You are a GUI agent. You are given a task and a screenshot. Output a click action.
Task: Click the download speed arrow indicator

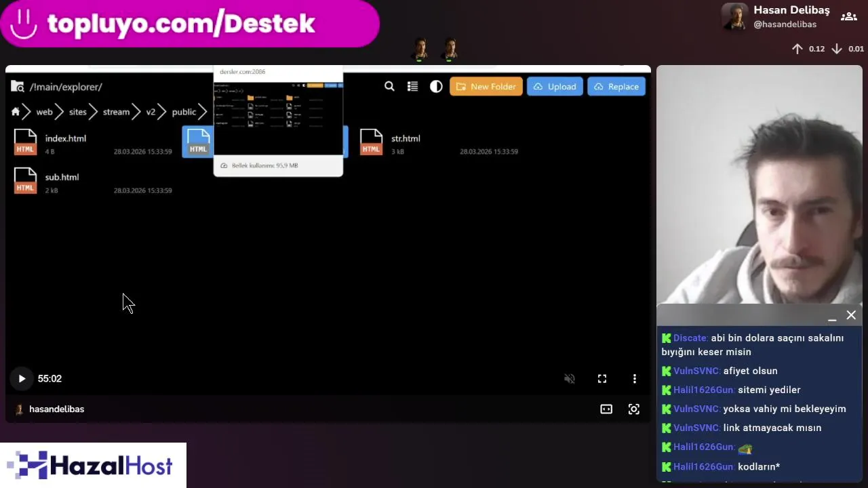[x=837, y=49]
